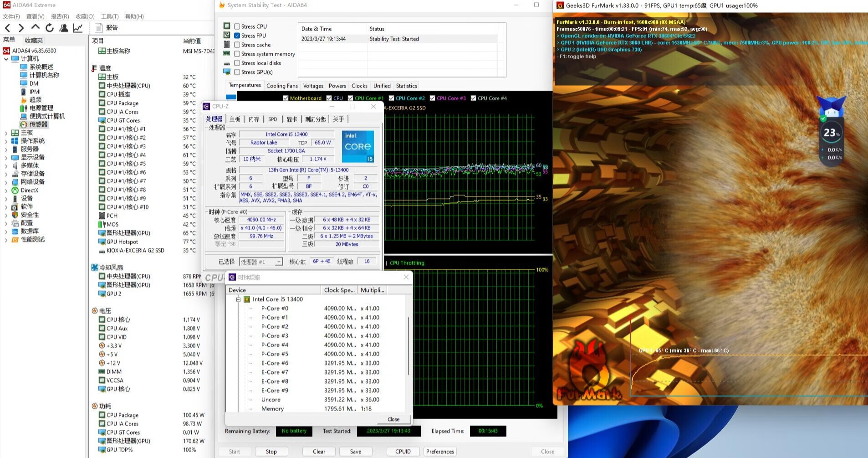Open the 处理器 #1 selection dropdown
Viewport: 868px width, 458px height.
point(278,262)
